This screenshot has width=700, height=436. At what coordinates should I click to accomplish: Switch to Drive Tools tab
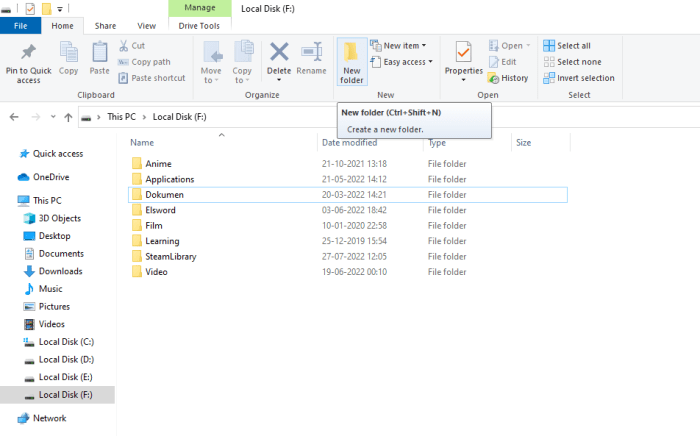coord(199,26)
